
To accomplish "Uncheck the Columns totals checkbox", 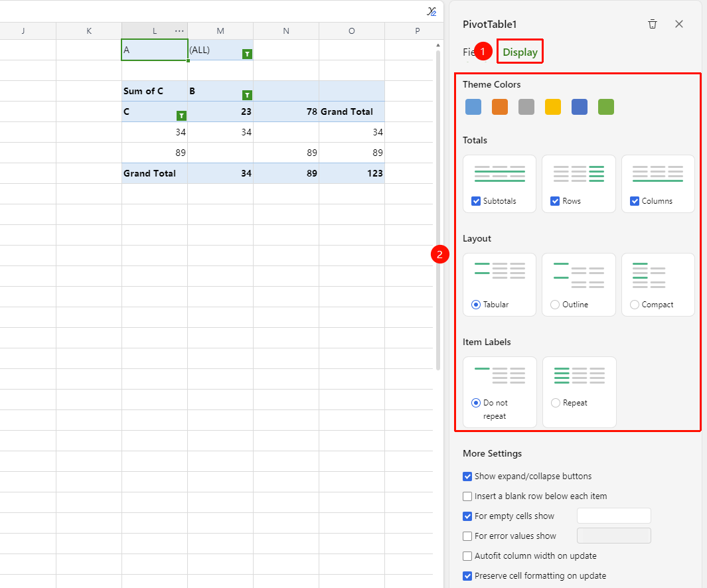I will [635, 201].
